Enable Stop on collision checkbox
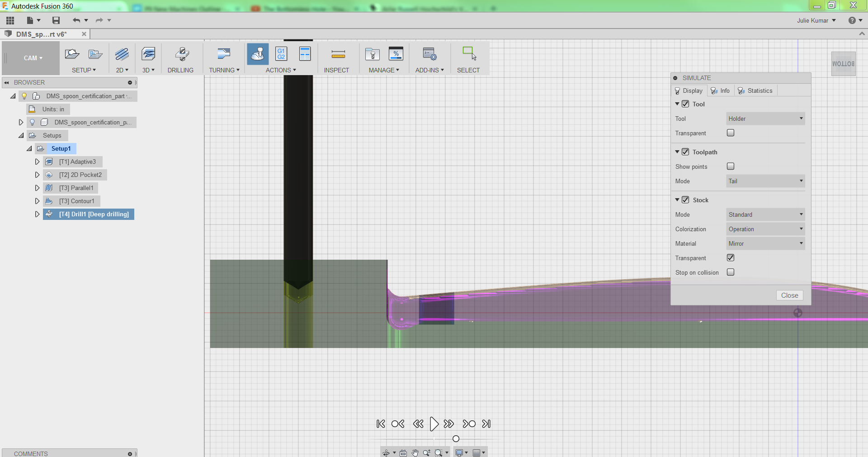This screenshot has width=868, height=457. point(731,272)
